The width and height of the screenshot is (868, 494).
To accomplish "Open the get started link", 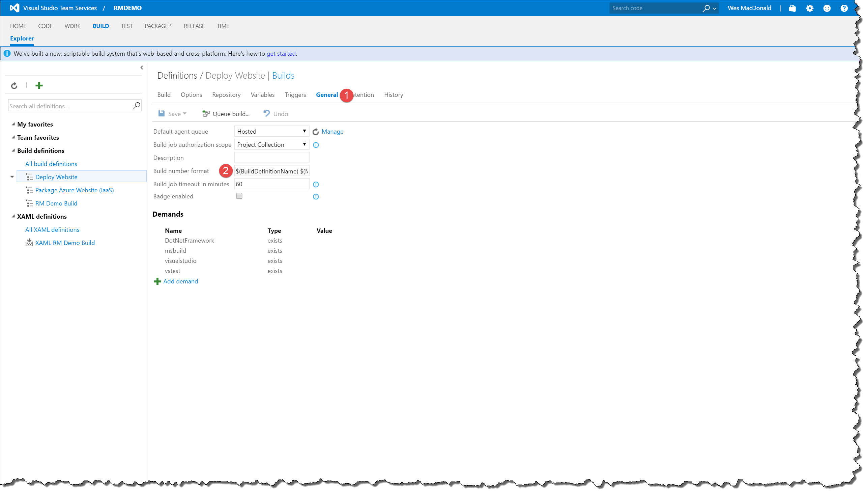I will [281, 54].
